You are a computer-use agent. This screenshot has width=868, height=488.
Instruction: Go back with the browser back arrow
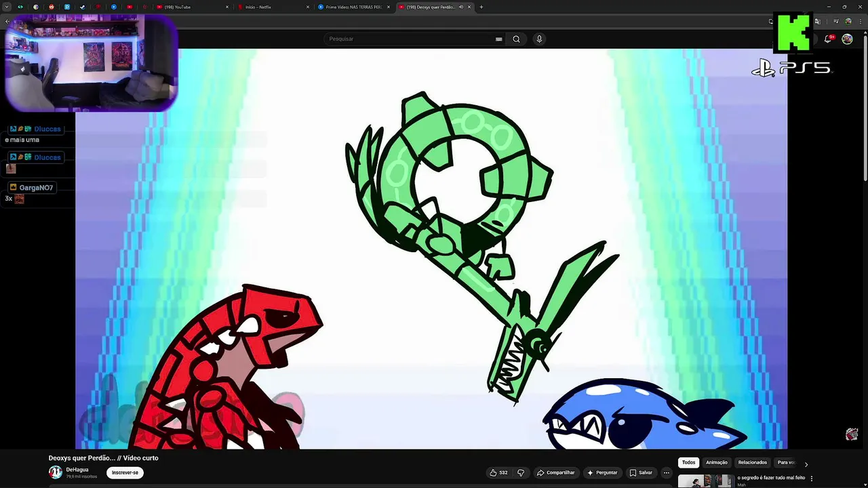(7, 22)
